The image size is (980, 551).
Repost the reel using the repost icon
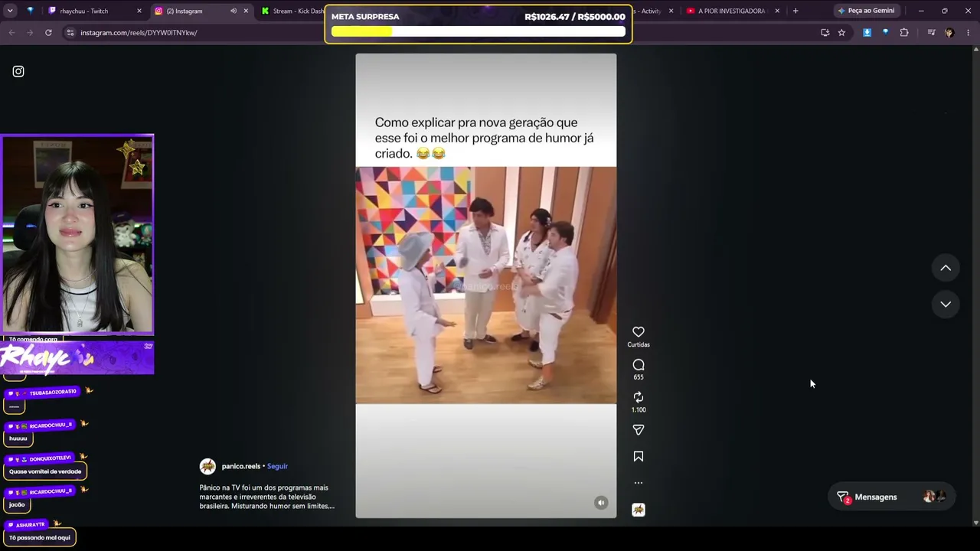tap(639, 397)
